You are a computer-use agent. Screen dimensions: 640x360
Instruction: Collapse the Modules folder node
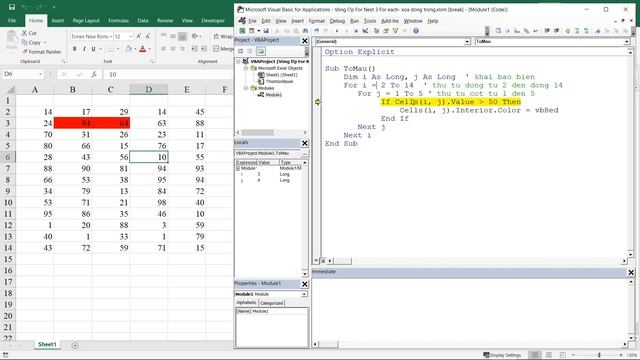pos(246,88)
